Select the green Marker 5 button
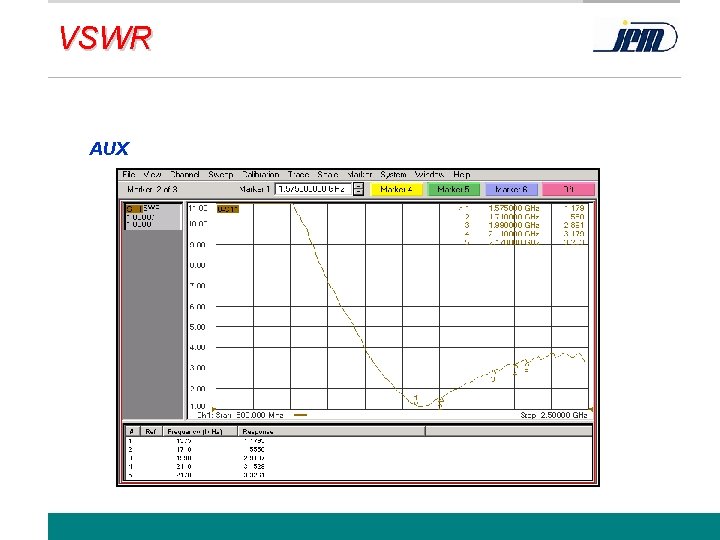The width and height of the screenshot is (720, 540). click(454, 189)
